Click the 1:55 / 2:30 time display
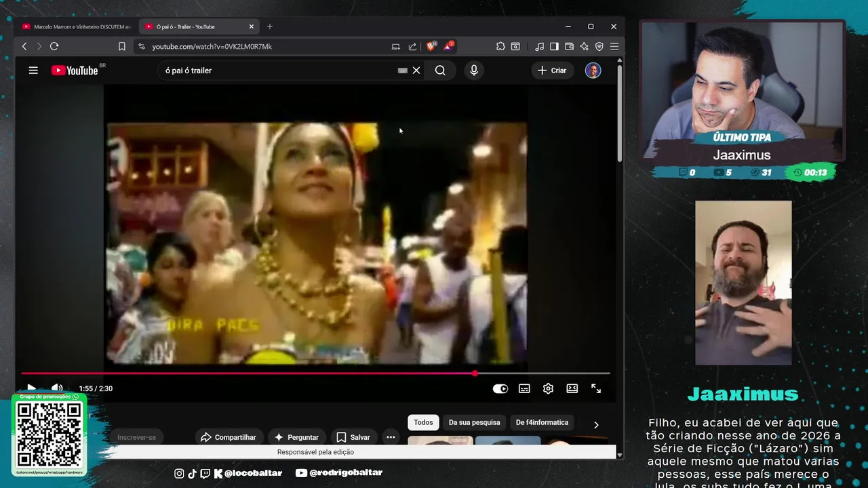Viewport: 868px width, 488px height. [x=96, y=388]
